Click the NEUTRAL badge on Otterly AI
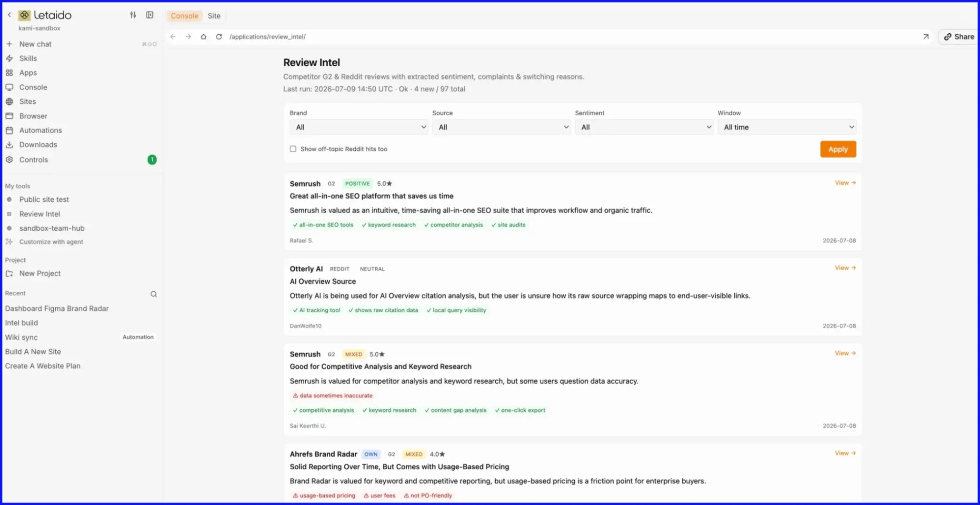This screenshot has width=980, height=505. [372, 269]
